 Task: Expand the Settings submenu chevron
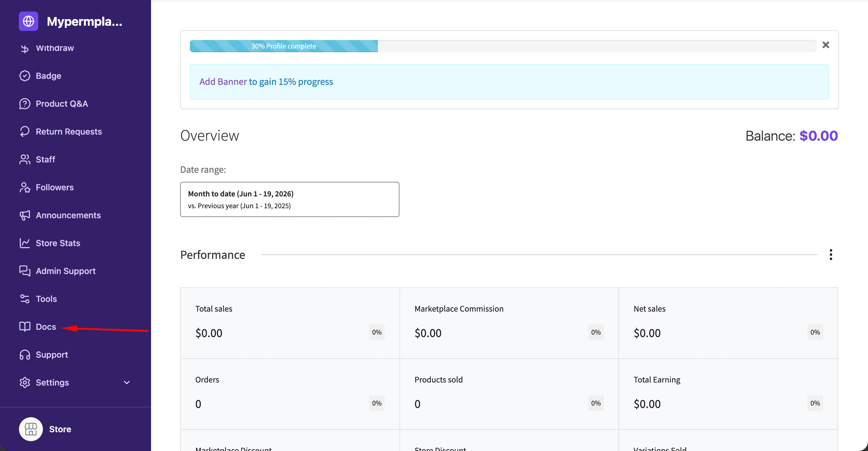point(127,383)
